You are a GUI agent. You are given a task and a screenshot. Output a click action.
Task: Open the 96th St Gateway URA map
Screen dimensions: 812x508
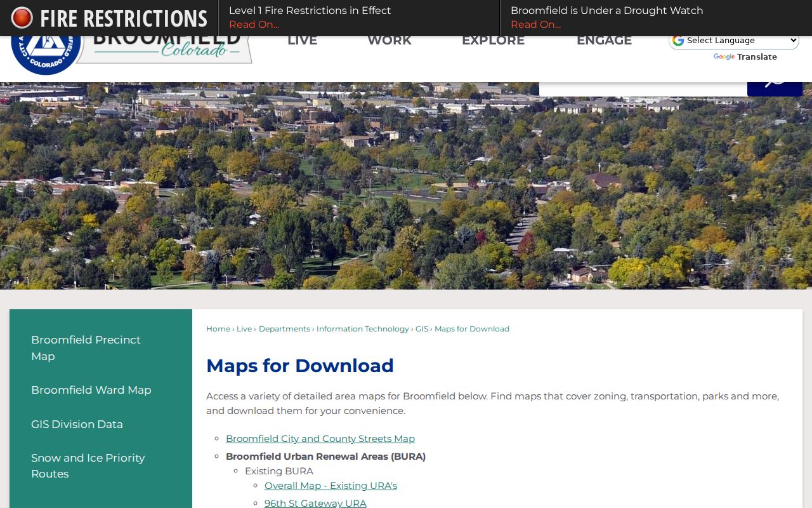click(315, 503)
